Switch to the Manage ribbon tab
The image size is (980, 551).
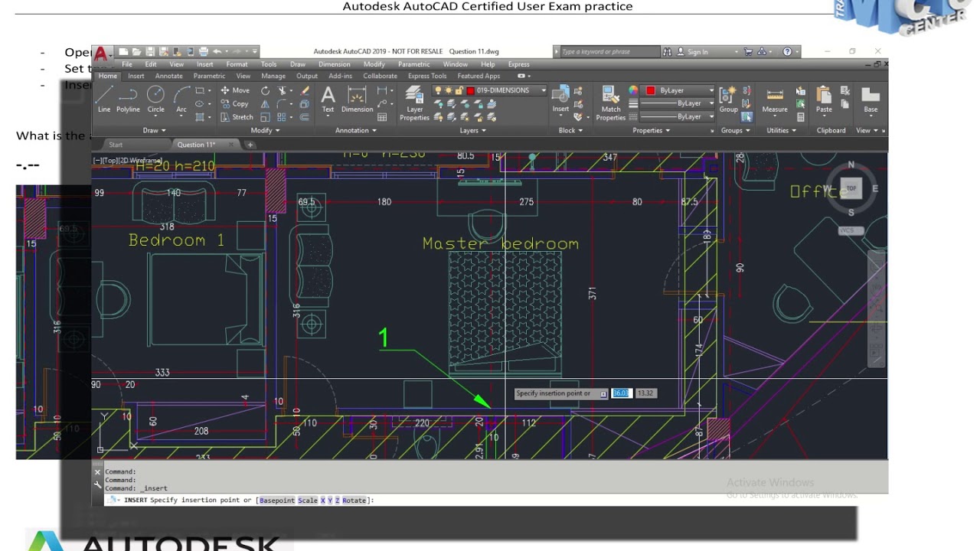tap(273, 77)
